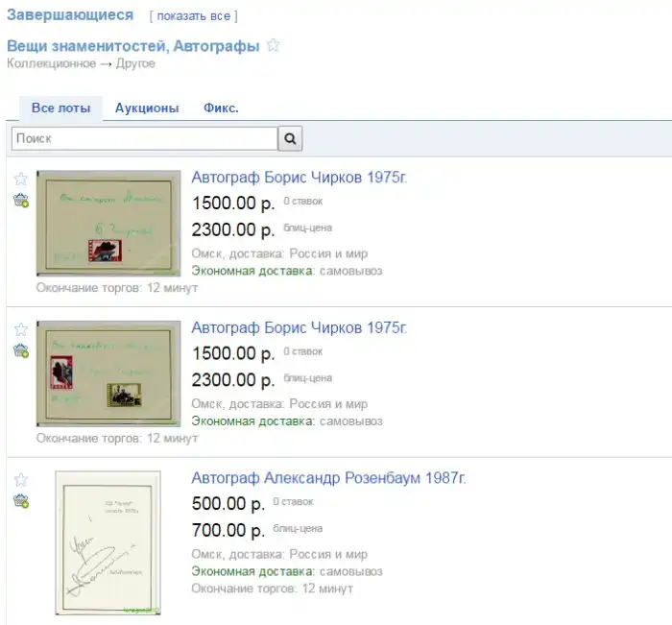Favorite the category 'Вещи знаменитостей, Автографы' via its star
The width and height of the screenshot is (672, 625).
pyautogui.click(x=273, y=45)
